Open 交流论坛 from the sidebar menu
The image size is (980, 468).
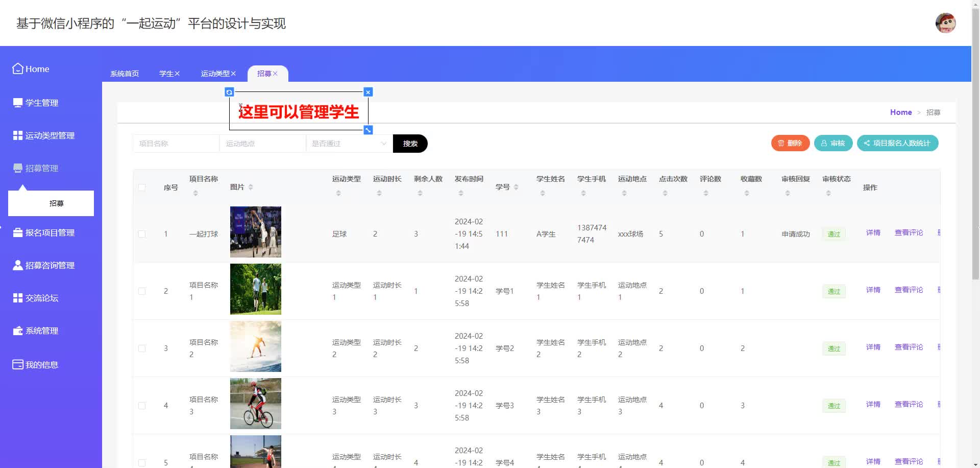pyautogui.click(x=42, y=298)
